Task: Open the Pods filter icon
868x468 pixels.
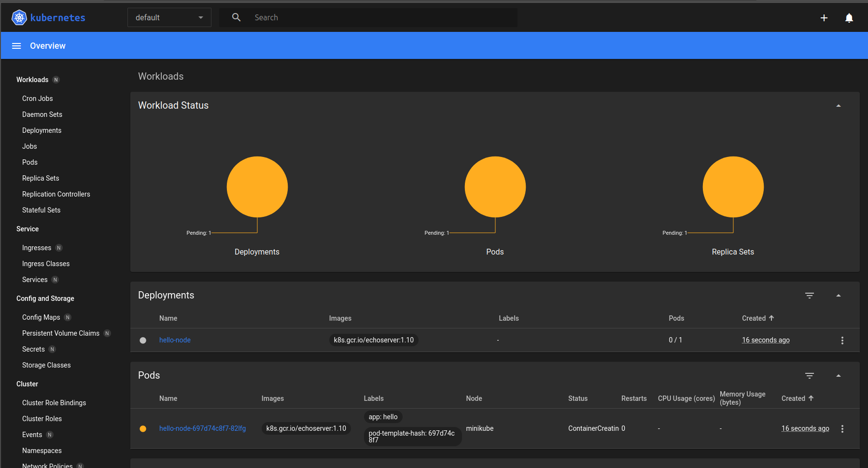Action: (x=810, y=375)
